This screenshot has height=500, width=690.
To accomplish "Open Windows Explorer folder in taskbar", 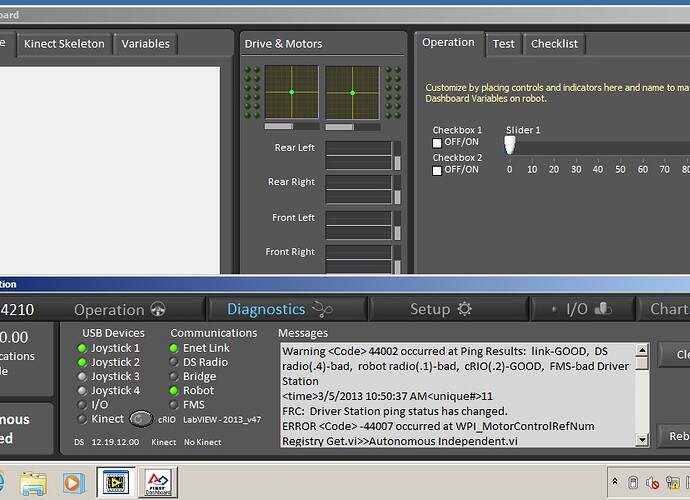I will (x=33, y=483).
